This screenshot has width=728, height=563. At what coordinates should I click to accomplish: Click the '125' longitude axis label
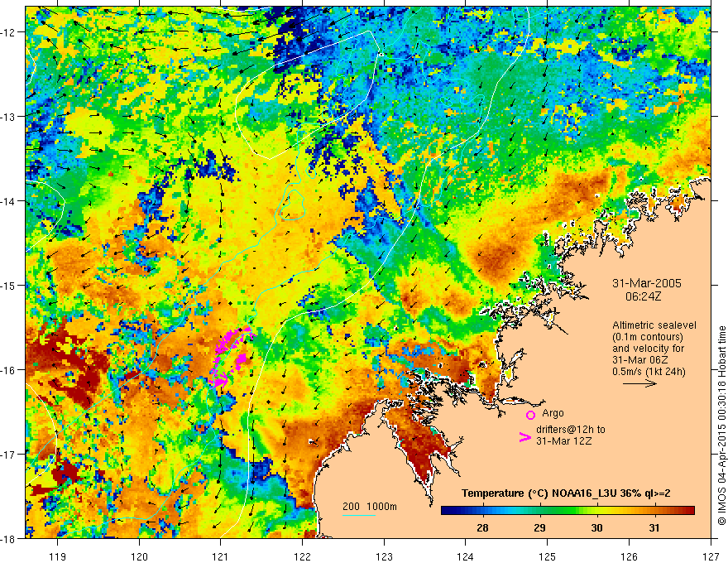(548, 556)
